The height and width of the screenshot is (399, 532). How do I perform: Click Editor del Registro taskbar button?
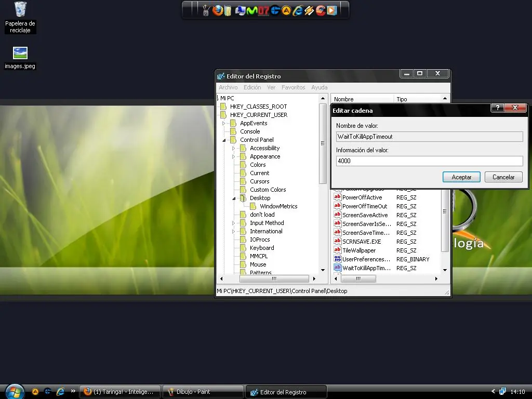point(286,392)
